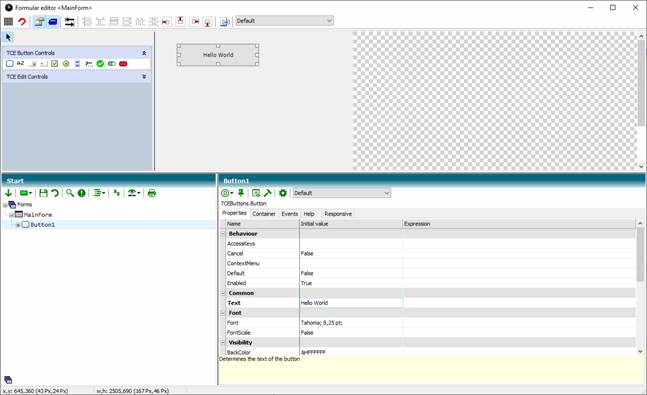Click the red align-left arrow toolbar icon
This screenshot has width=647, height=395.
pos(166,21)
